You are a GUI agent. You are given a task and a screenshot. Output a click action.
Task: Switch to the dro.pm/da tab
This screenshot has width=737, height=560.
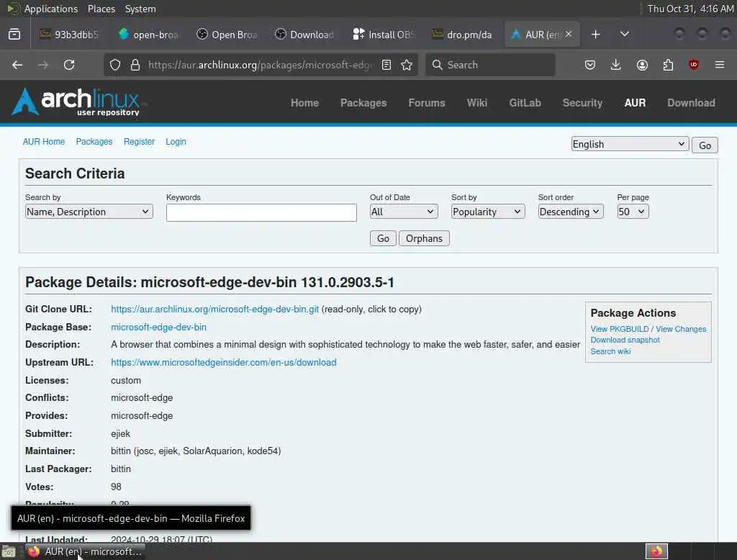(461, 35)
